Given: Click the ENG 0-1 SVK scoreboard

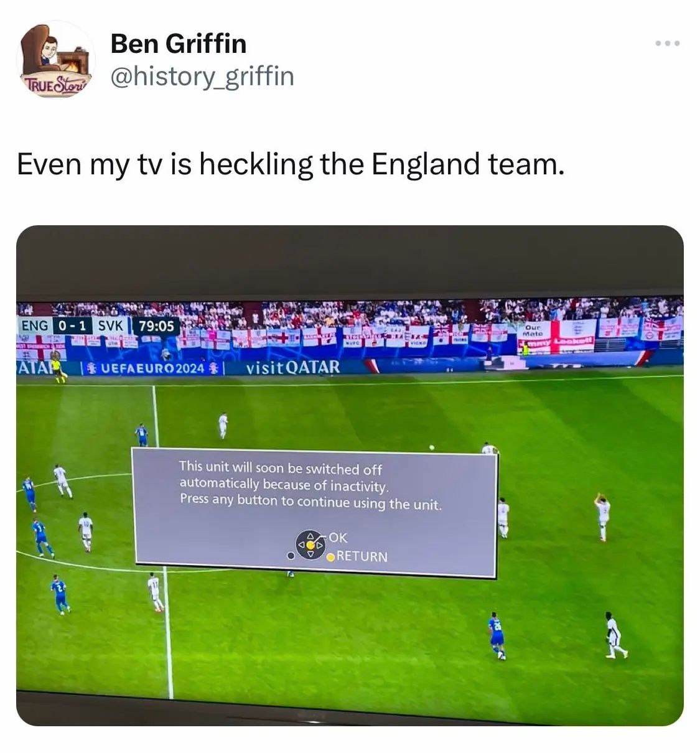Looking at the screenshot, I should click(73, 325).
